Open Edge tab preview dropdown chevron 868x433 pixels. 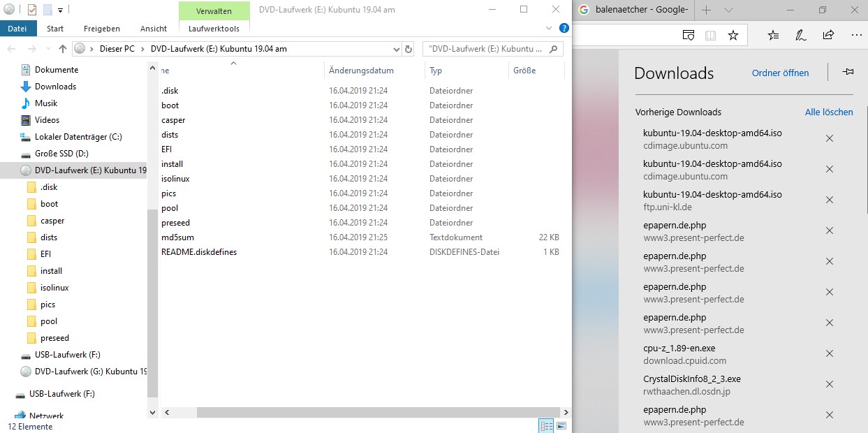[728, 10]
